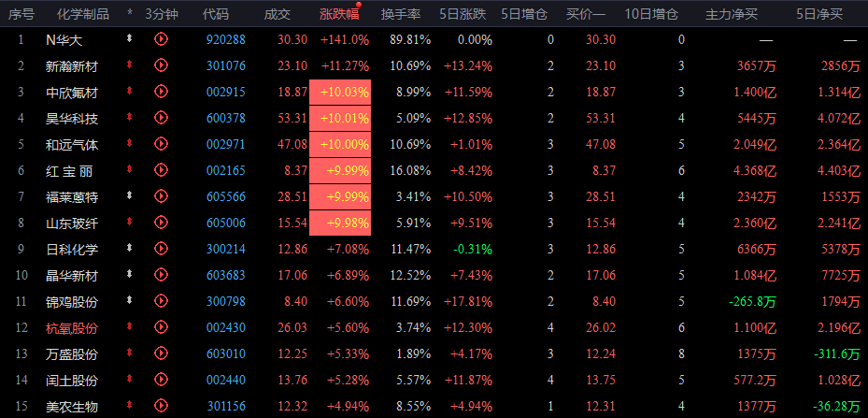The height and width of the screenshot is (418, 868).
Task: Click the white marker icon beside 日科化学
Action: pos(130,249)
